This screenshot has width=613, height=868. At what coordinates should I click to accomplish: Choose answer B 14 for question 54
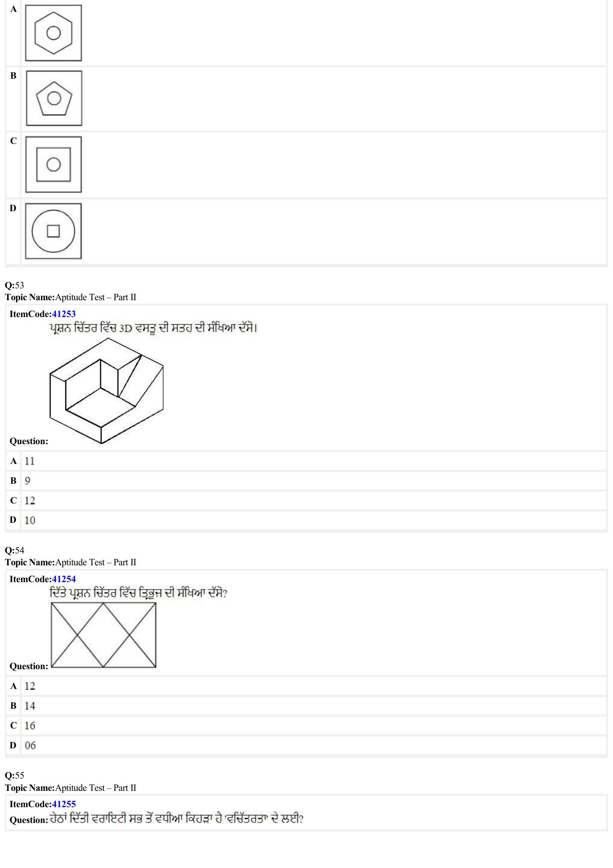coord(306,706)
